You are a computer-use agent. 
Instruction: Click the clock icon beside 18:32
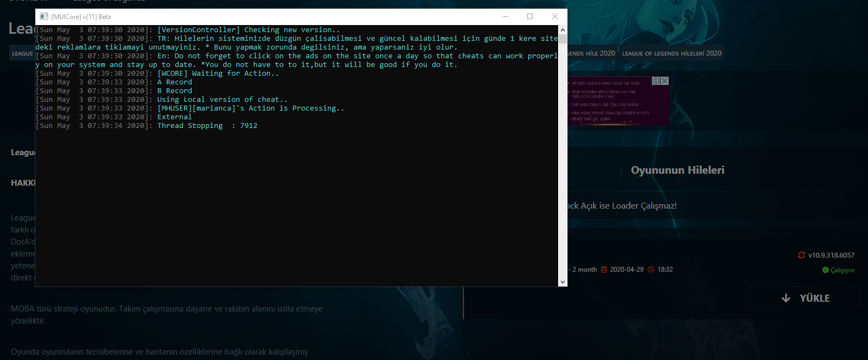coord(651,270)
